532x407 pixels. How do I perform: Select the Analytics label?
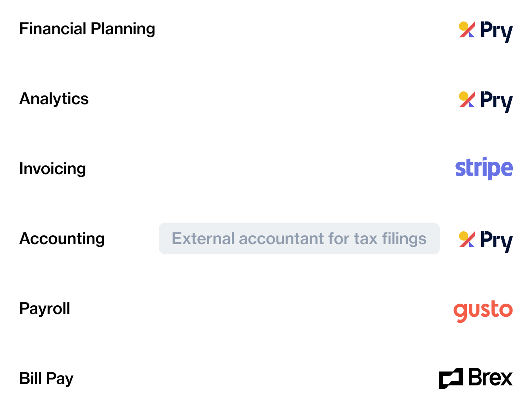click(54, 99)
